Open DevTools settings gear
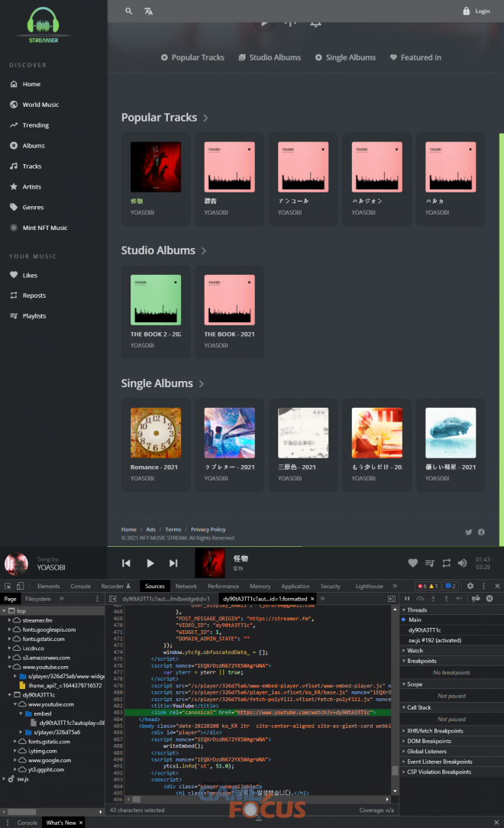This screenshot has width=504, height=828. 470,586
